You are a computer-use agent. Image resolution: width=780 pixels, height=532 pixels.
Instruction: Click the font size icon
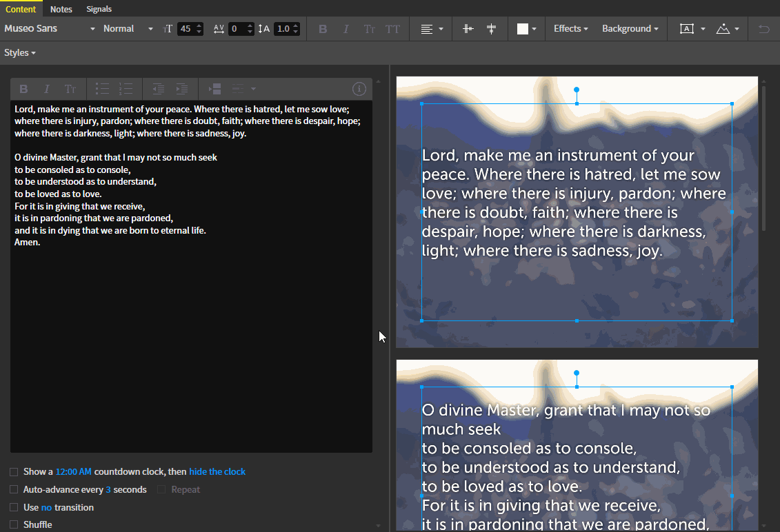(168, 29)
